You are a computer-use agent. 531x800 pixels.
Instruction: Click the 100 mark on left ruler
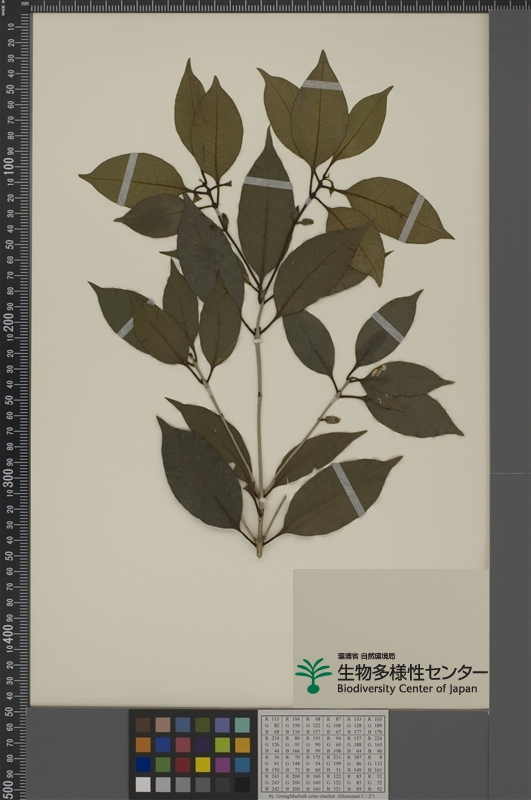pyautogui.click(x=9, y=166)
